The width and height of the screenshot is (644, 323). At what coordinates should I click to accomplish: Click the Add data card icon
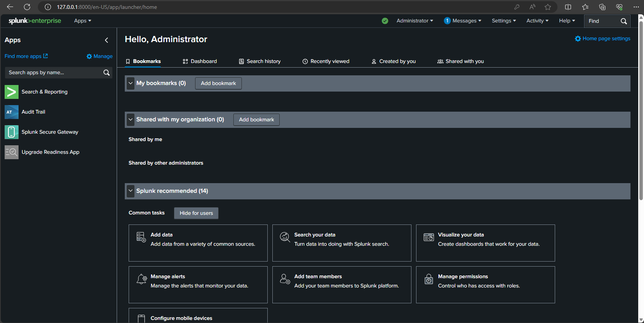(x=141, y=237)
